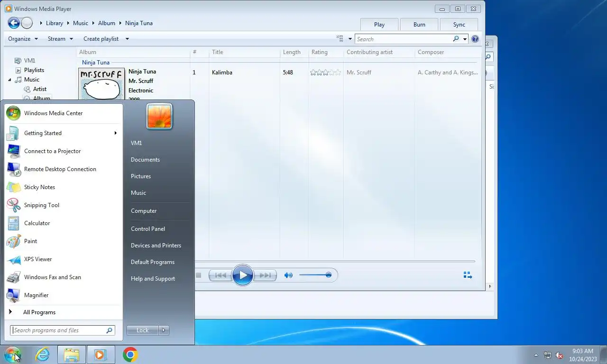
Task: Launch Google Chrome from taskbar
Action: 130,355
